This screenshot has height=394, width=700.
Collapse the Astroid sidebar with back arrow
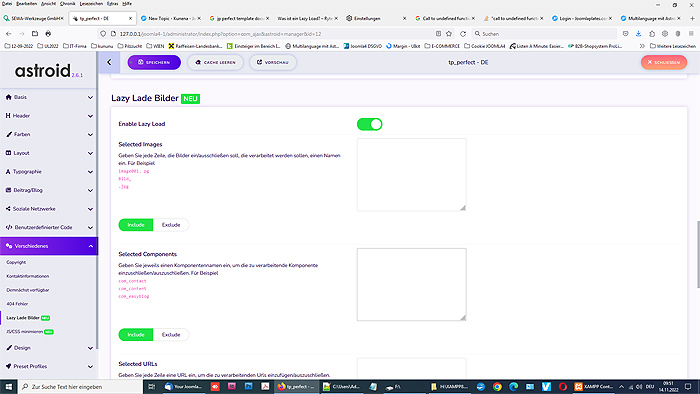(x=109, y=62)
